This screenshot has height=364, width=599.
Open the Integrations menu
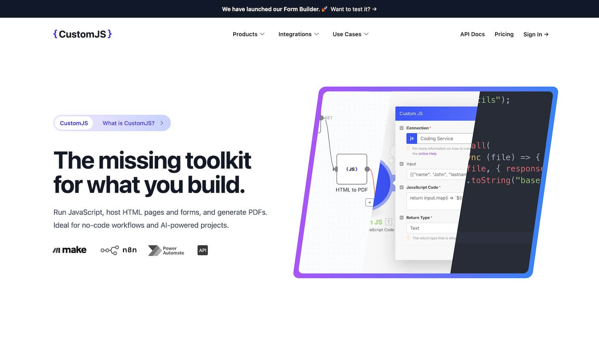[x=298, y=34]
